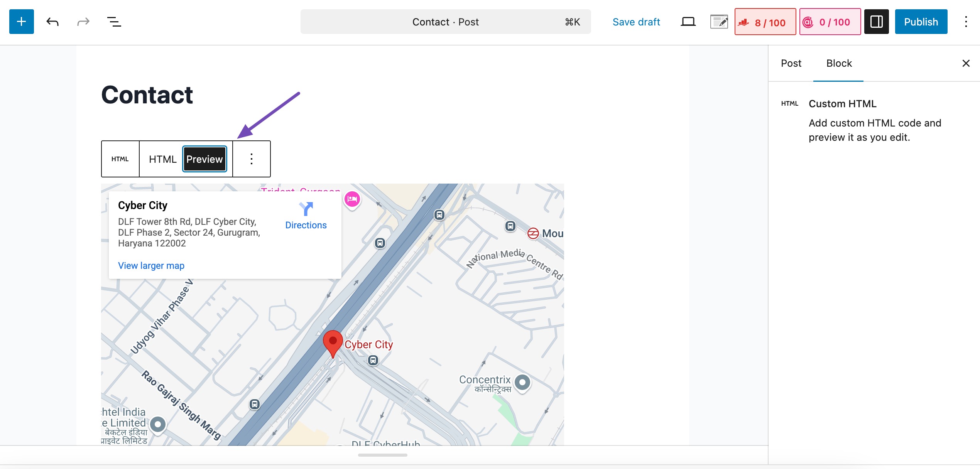This screenshot has height=469, width=980.
Task: Click the red metro station icon
Action: point(533,233)
